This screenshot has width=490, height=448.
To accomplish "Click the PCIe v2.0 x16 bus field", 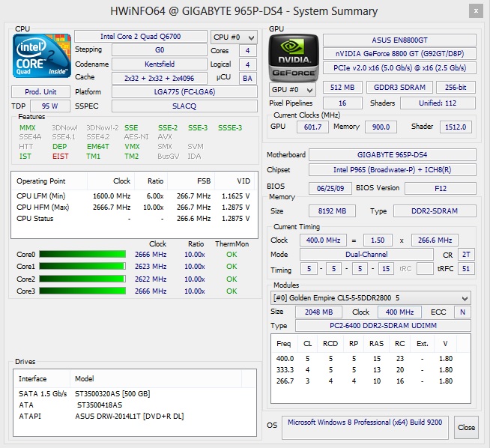I will pyautogui.click(x=399, y=67).
